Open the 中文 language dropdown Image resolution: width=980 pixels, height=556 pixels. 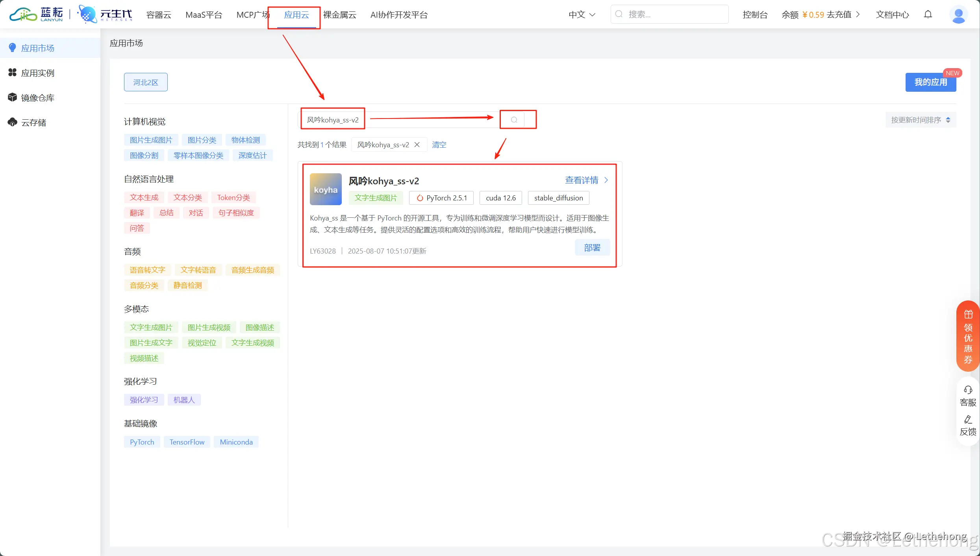pos(582,15)
